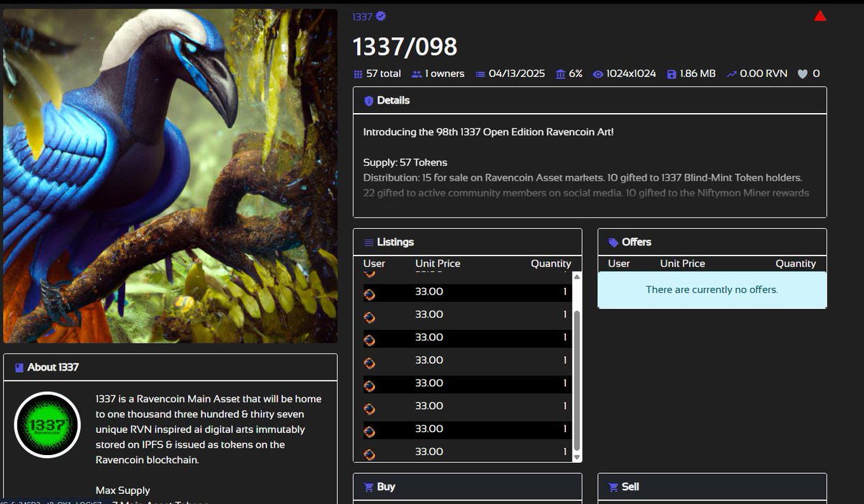This screenshot has width=864, height=504.
Task: Click the 1 owners text
Action: pyautogui.click(x=444, y=73)
